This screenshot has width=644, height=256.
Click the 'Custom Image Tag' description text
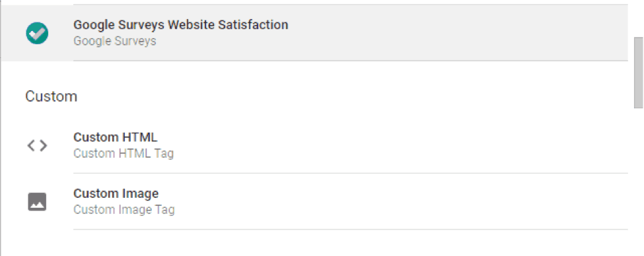[124, 210]
